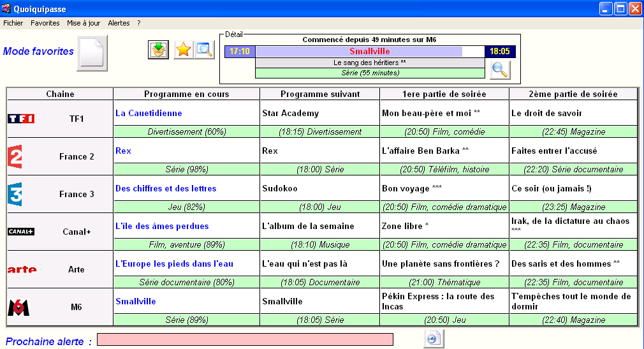Click the Divertissement (60%) info cell

[186, 131]
